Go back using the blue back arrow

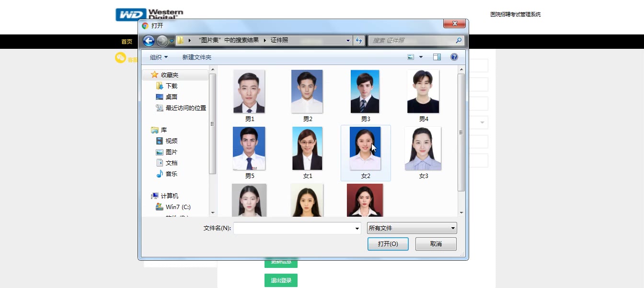[149, 41]
